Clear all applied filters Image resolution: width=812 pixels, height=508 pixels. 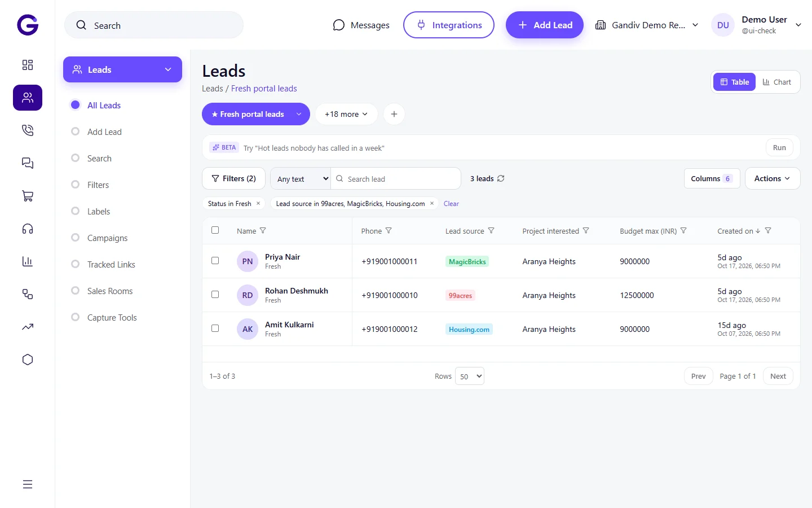click(451, 204)
